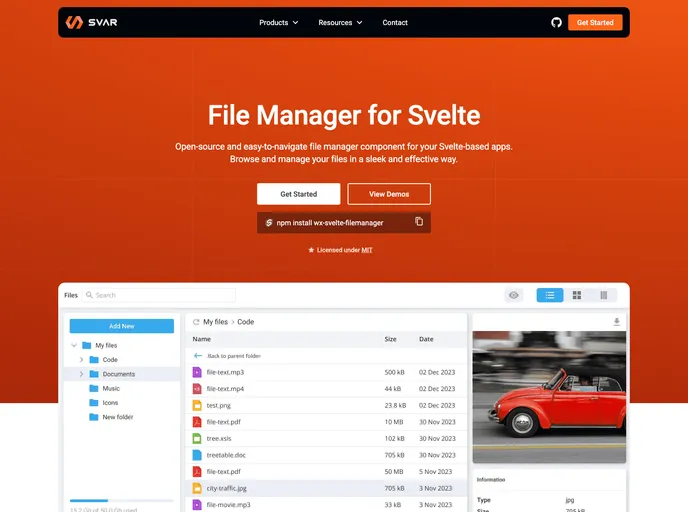
Task: Click the 10 MB file-text.pdf icon
Action: (x=197, y=422)
